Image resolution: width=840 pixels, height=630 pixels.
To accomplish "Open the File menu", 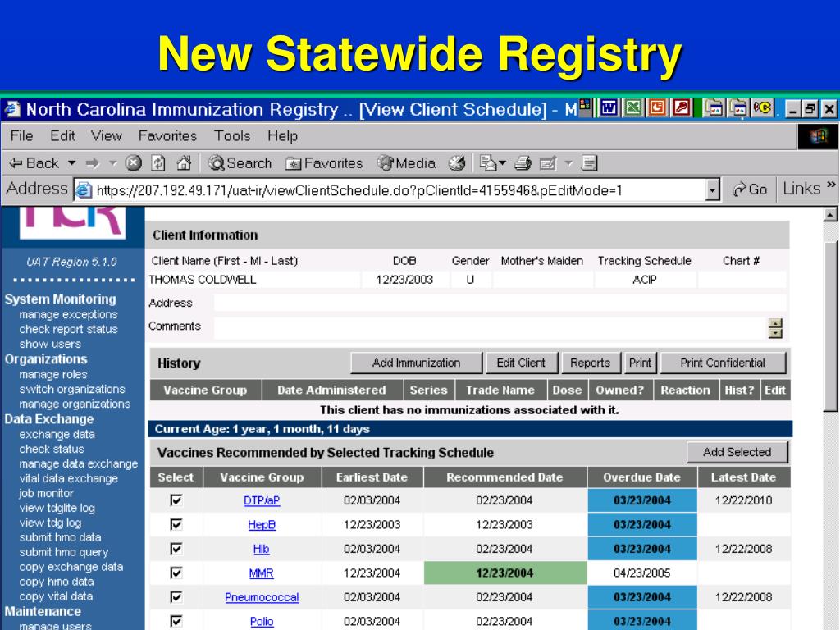I will coord(22,136).
